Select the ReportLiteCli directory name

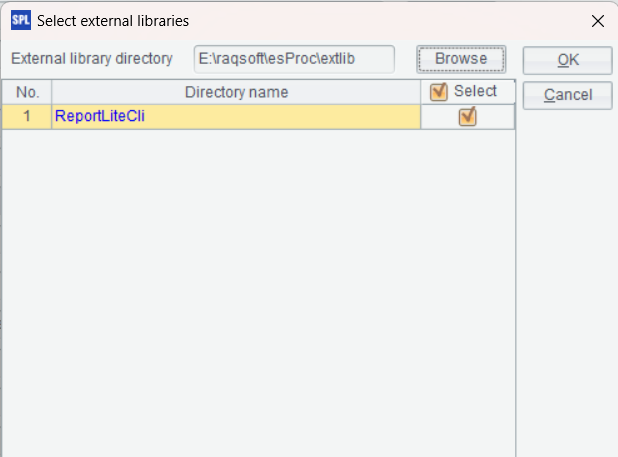point(100,116)
